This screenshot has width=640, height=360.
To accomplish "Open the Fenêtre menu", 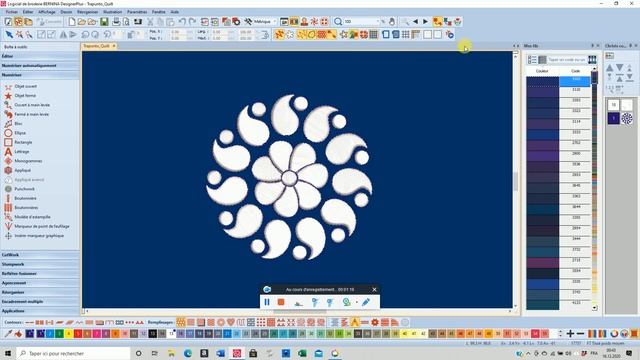I will [x=159, y=12].
